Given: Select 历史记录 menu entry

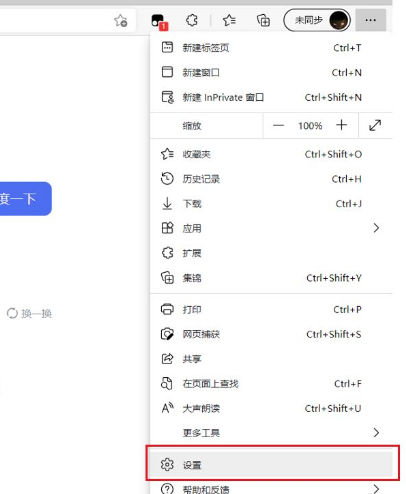Looking at the screenshot, I should (271, 179).
